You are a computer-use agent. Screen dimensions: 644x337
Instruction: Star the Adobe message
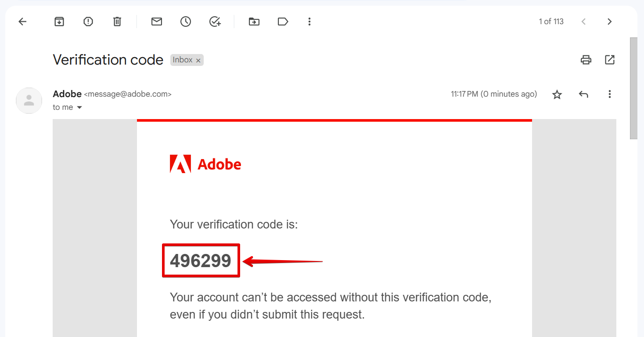(x=557, y=94)
